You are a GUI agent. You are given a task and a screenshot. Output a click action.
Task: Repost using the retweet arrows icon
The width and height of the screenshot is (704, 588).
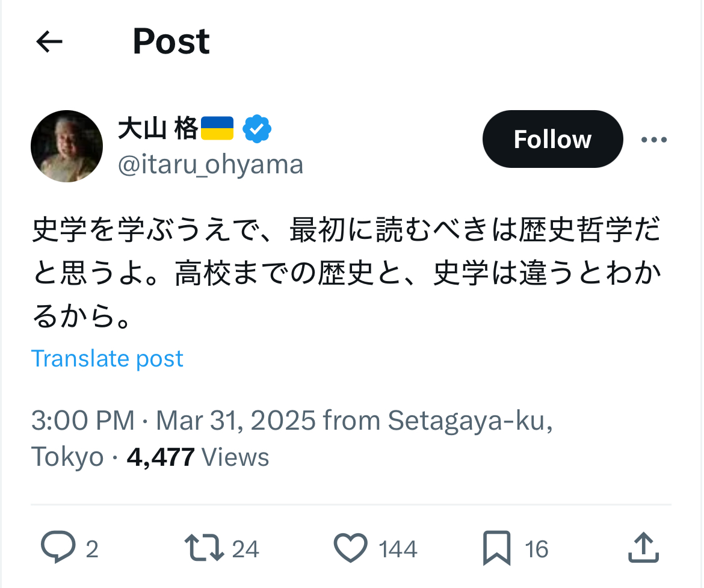pyautogui.click(x=205, y=548)
